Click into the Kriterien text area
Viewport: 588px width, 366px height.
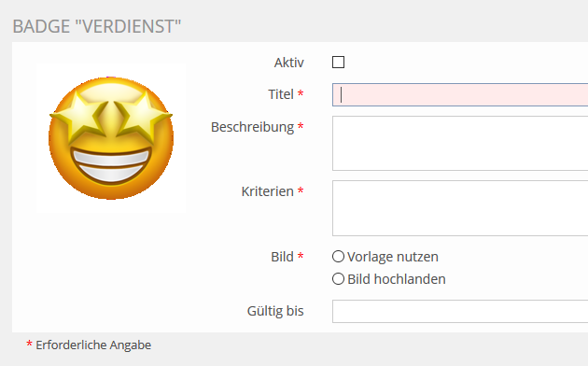460,208
